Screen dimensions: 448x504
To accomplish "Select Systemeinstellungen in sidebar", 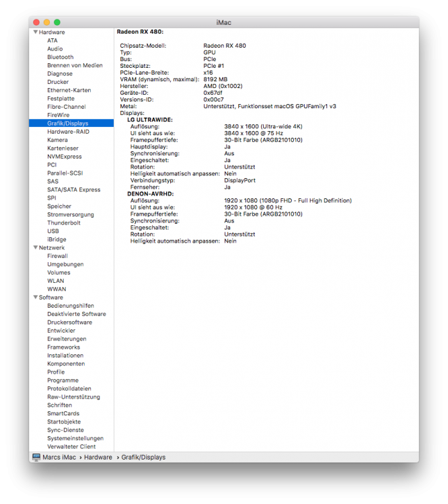I will 75,438.
